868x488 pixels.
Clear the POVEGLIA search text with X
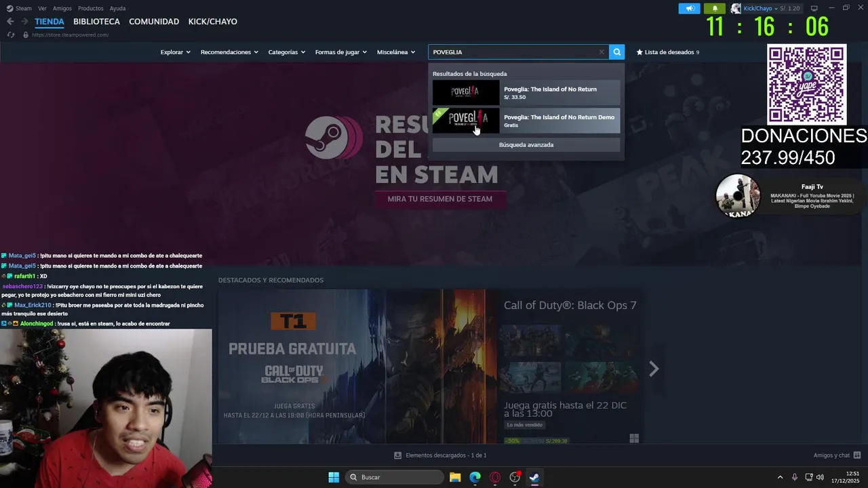pyautogui.click(x=601, y=52)
